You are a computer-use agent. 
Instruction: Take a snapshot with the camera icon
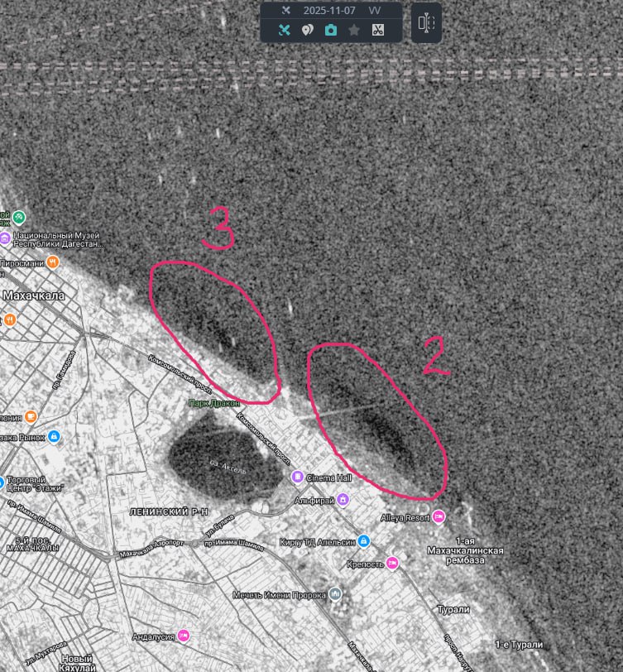coord(331,30)
